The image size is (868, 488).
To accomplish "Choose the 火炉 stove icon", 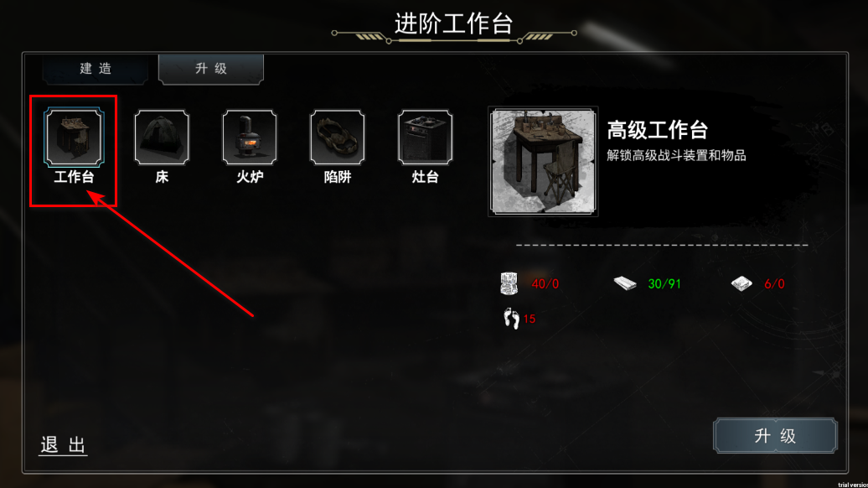I will click(250, 137).
